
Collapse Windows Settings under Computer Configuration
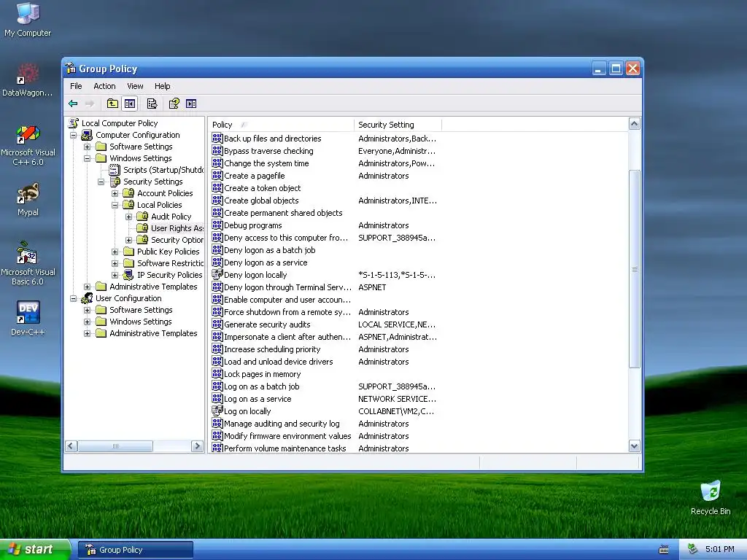88,158
